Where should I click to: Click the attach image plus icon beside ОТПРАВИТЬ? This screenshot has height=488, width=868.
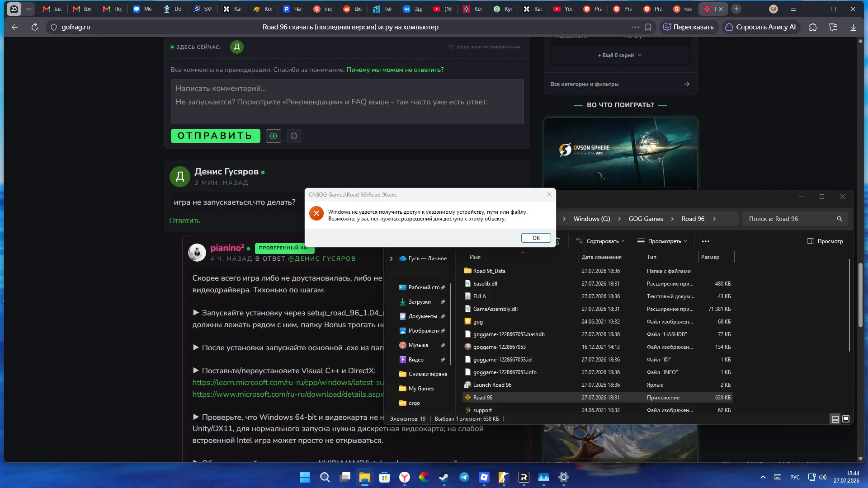[274, 136]
